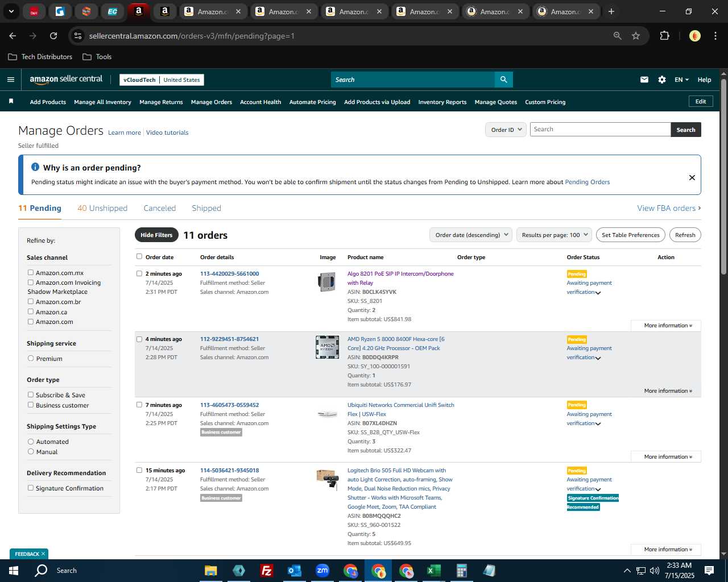Open Calculator from the taskbar
Screen dimensions: 728x582
(461, 571)
